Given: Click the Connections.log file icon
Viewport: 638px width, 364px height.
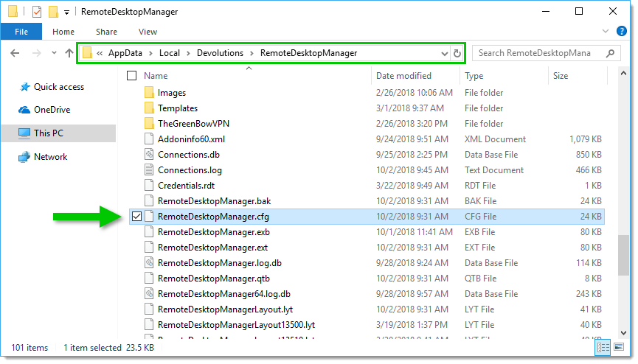Looking at the screenshot, I should click(149, 169).
